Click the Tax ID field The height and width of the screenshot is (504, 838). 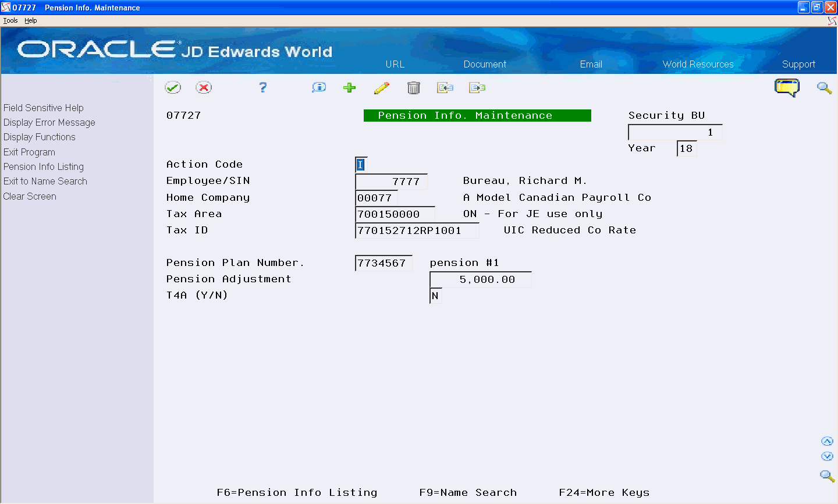point(417,230)
